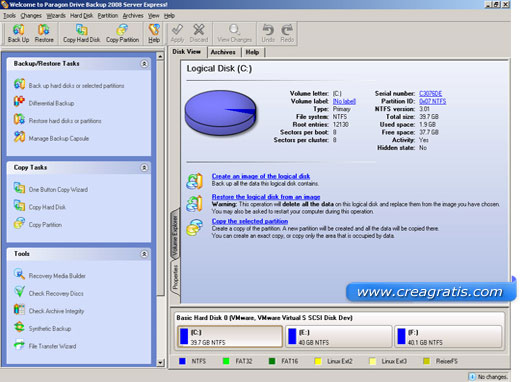Click the status bar info icon
The width and height of the screenshot is (530, 382).
pos(472,376)
